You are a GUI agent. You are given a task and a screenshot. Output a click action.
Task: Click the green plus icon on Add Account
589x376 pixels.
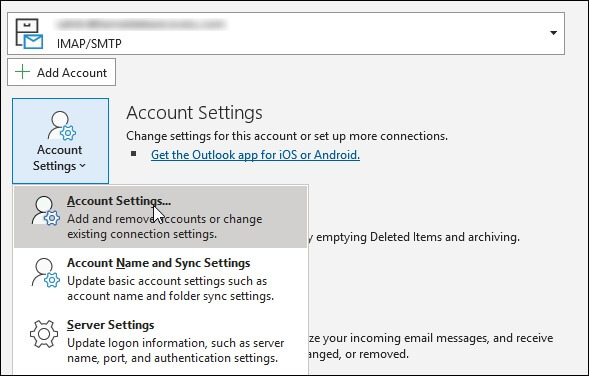tap(23, 72)
